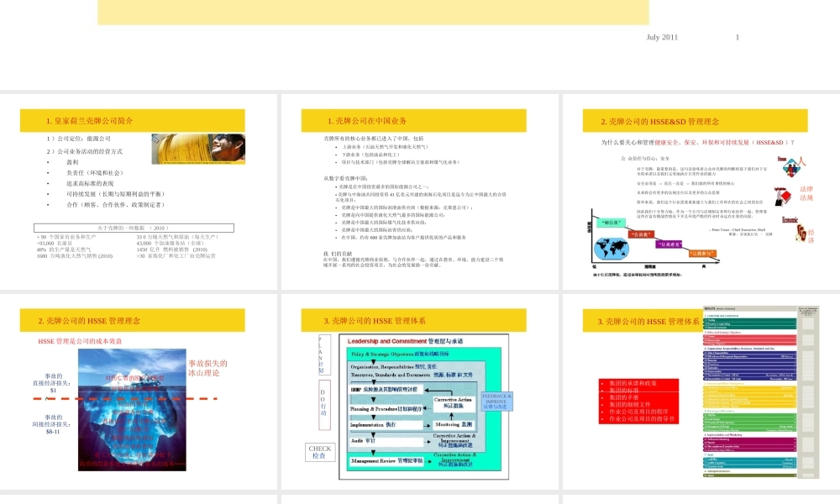Click the Management Review box
Viewport: 840px width, 504px height.
[x=388, y=461]
